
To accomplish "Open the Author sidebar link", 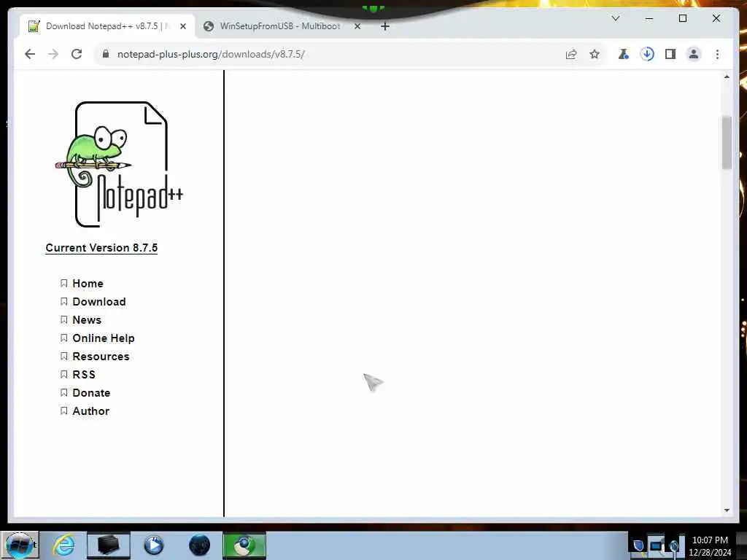I will coord(91,411).
